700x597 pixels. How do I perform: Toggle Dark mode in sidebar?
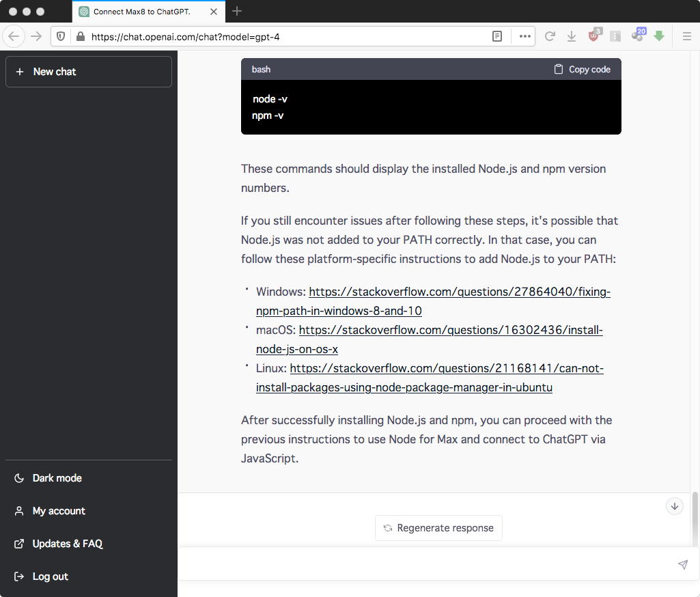[88, 477]
